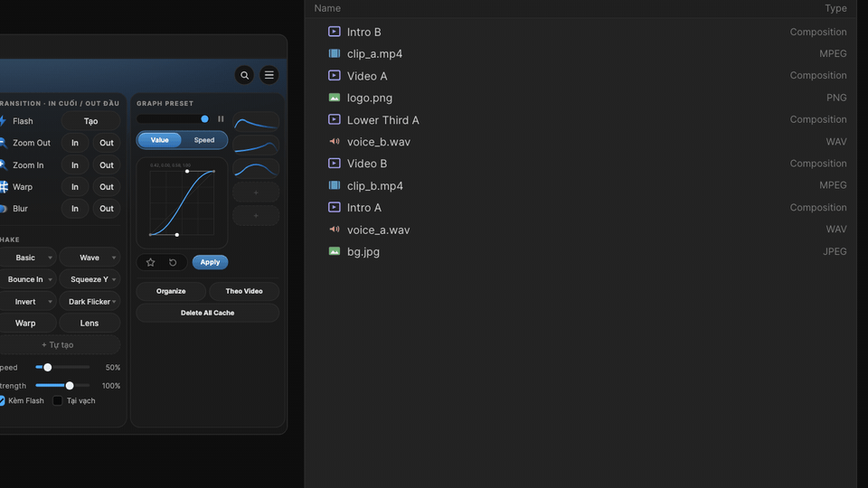Apply Warp Out transition
The image size is (868, 488).
[107, 187]
